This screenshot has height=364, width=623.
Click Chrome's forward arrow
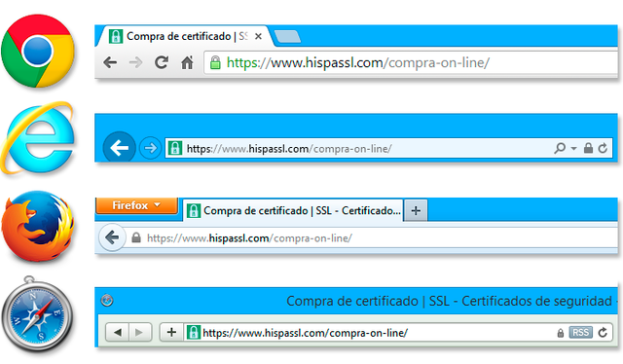[135, 62]
